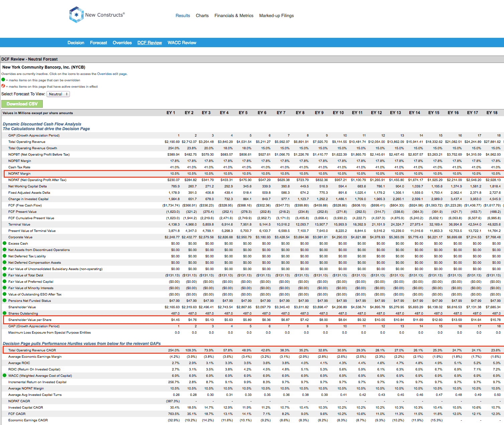Open the Overrides page in blue bar

(x=122, y=42)
